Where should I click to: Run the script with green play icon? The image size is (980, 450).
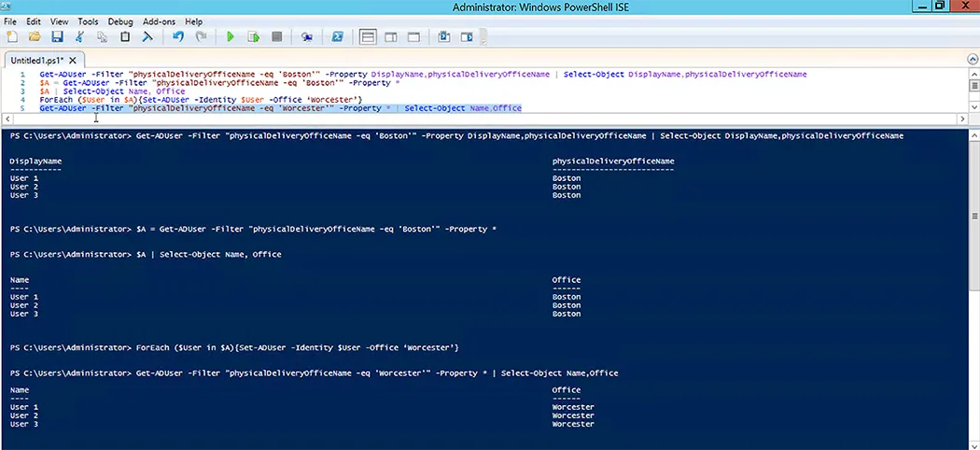[x=231, y=36]
